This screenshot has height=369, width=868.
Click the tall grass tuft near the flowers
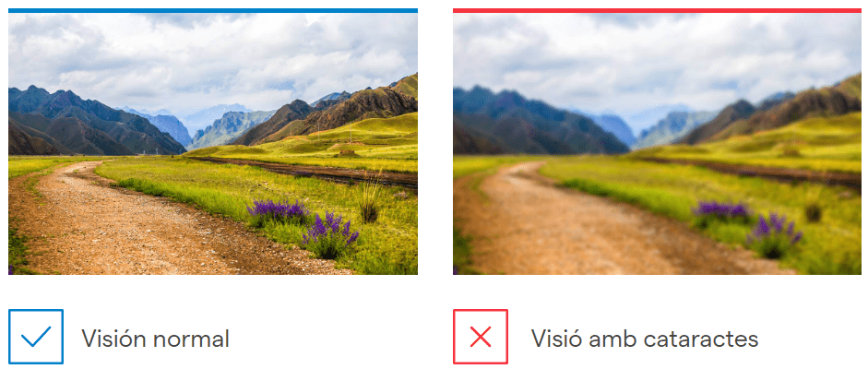point(370,200)
